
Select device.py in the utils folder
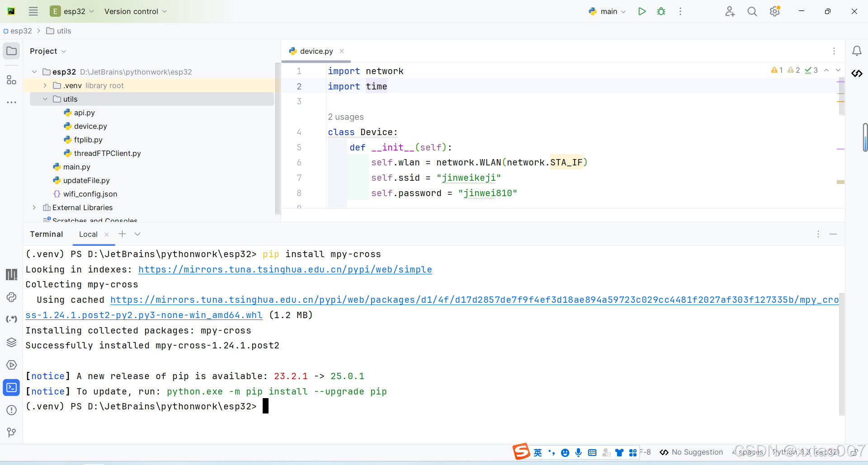click(90, 126)
